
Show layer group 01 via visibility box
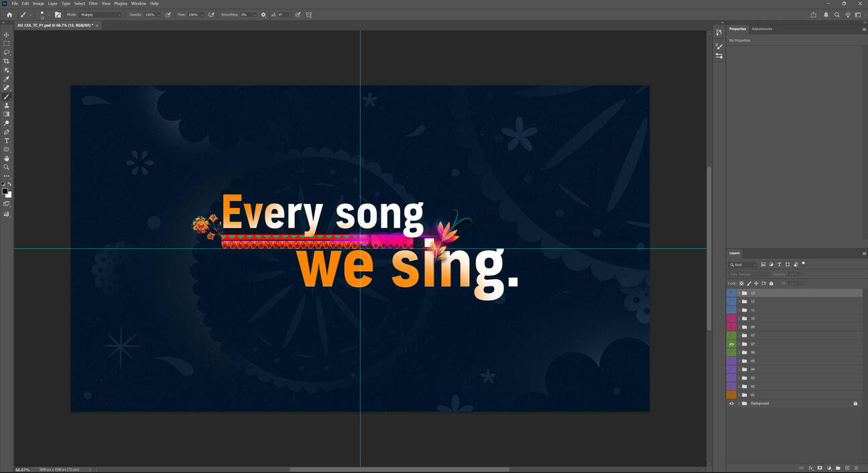point(731,395)
